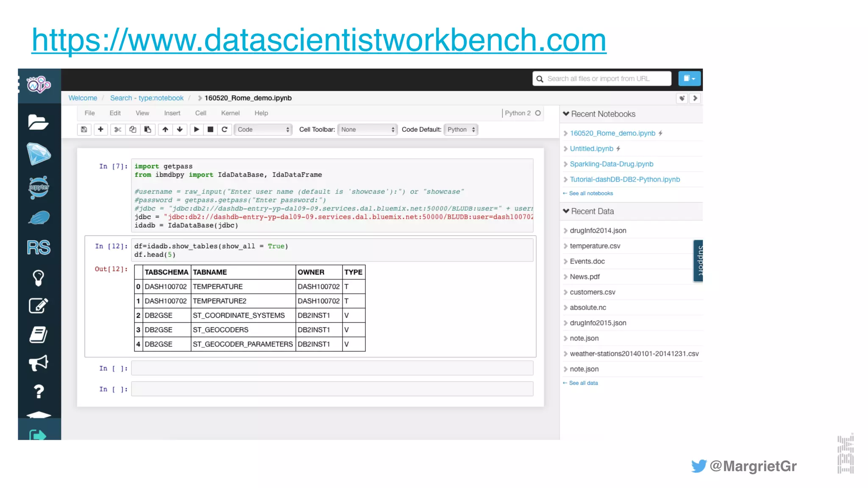Viewport: 868px width, 488px height.
Task: Open the RS (RStudio) sidebar icon
Action: coord(39,248)
